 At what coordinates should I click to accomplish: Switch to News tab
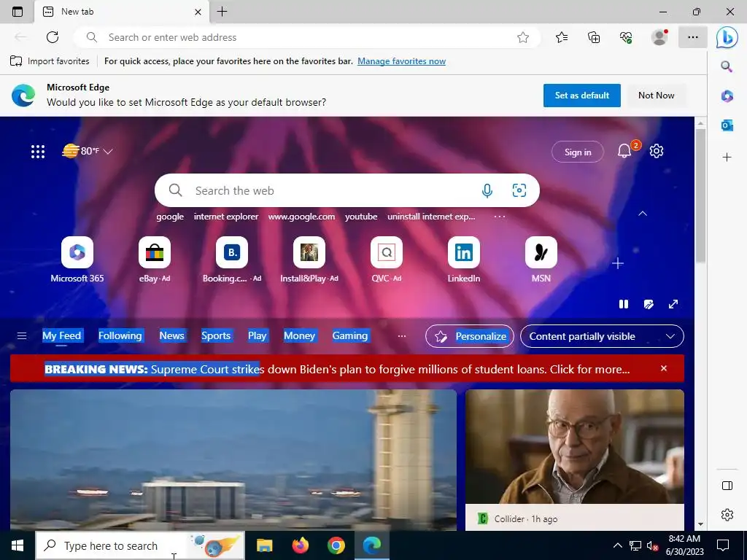coord(171,335)
